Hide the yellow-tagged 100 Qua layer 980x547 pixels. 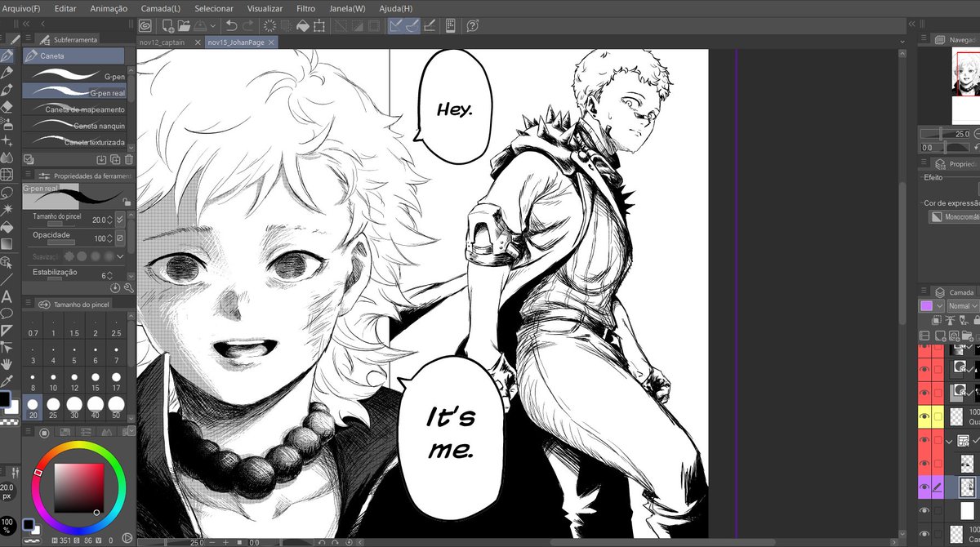(923, 416)
